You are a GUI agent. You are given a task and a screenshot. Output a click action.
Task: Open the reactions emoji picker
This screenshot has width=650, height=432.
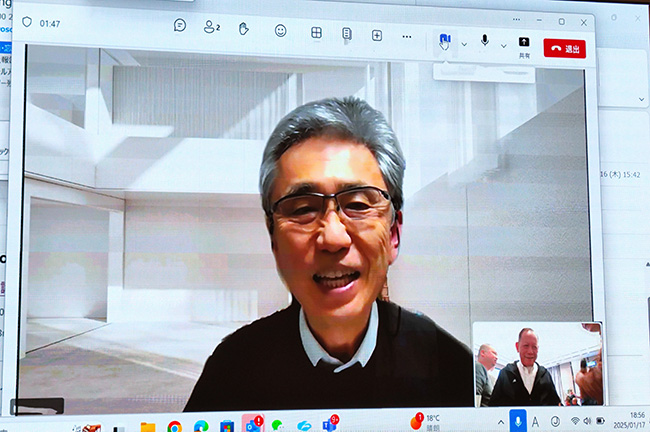point(281,30)
